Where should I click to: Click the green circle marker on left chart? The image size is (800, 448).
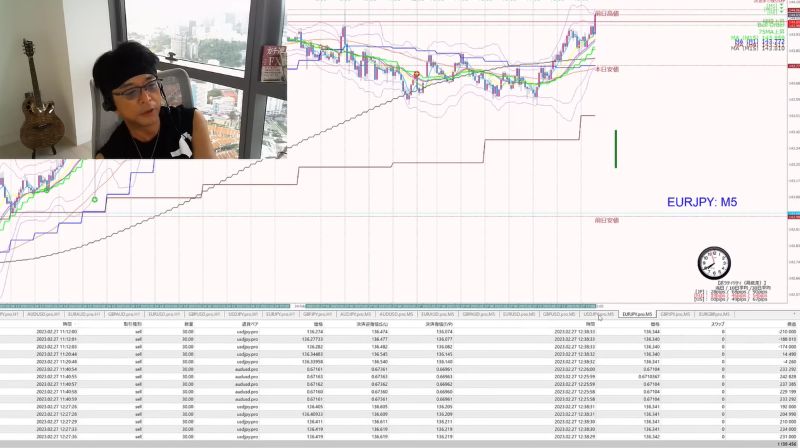point(94,200)
